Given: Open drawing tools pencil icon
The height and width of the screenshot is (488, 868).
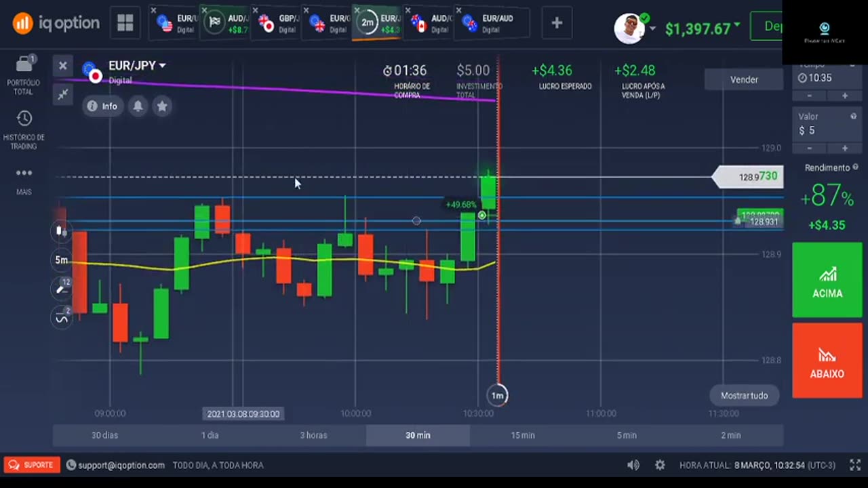Looking at the screenshot, I should 62,289.
